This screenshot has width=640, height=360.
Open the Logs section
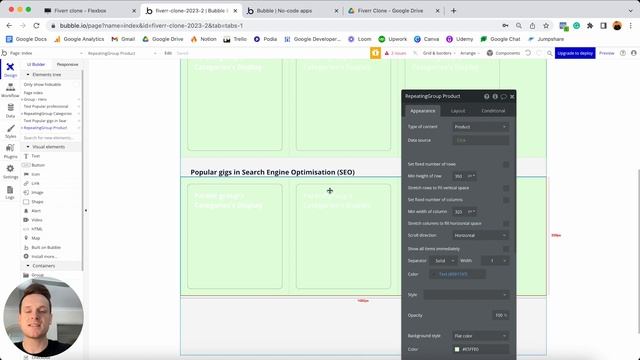tap(10, 192)
